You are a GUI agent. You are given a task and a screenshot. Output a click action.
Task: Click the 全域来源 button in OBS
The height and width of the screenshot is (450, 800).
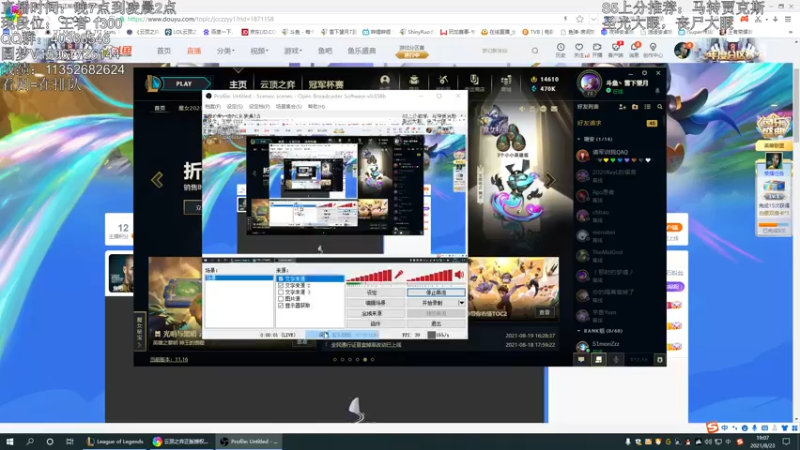pos(375,313)
